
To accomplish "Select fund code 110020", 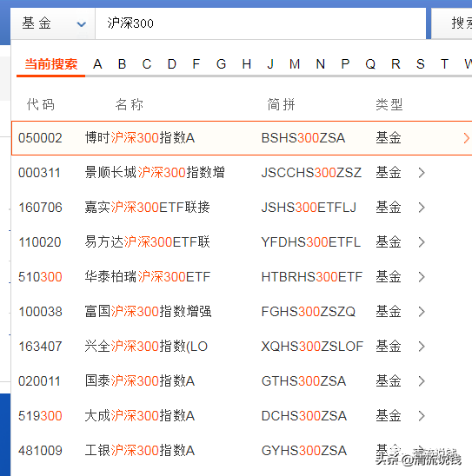I will point(40,242).
